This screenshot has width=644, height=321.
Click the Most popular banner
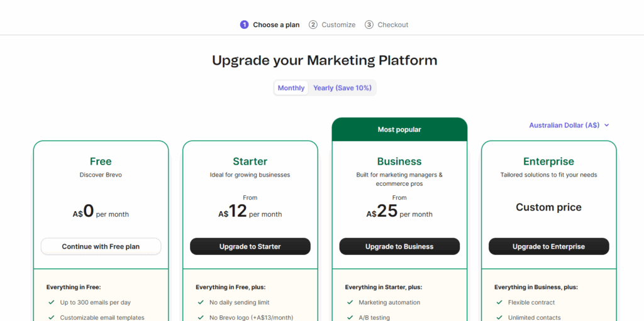point(399,130)
